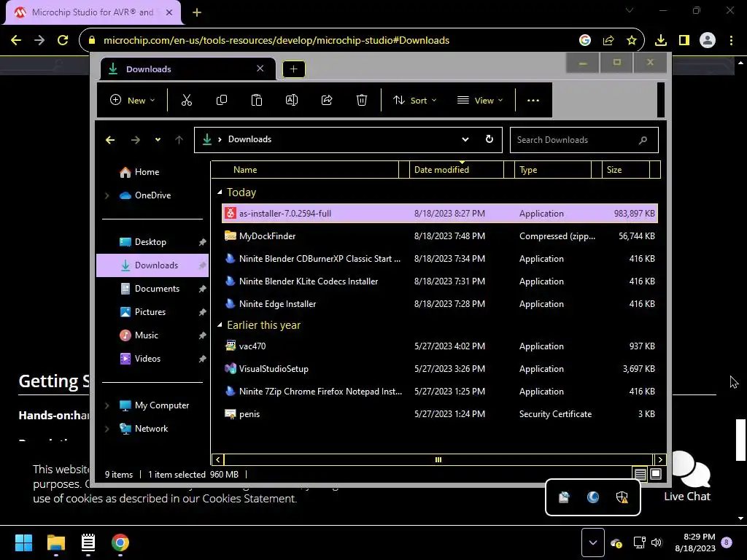Select the MyDockFinder zip file

pyautogui.click(x=440, y=236)
